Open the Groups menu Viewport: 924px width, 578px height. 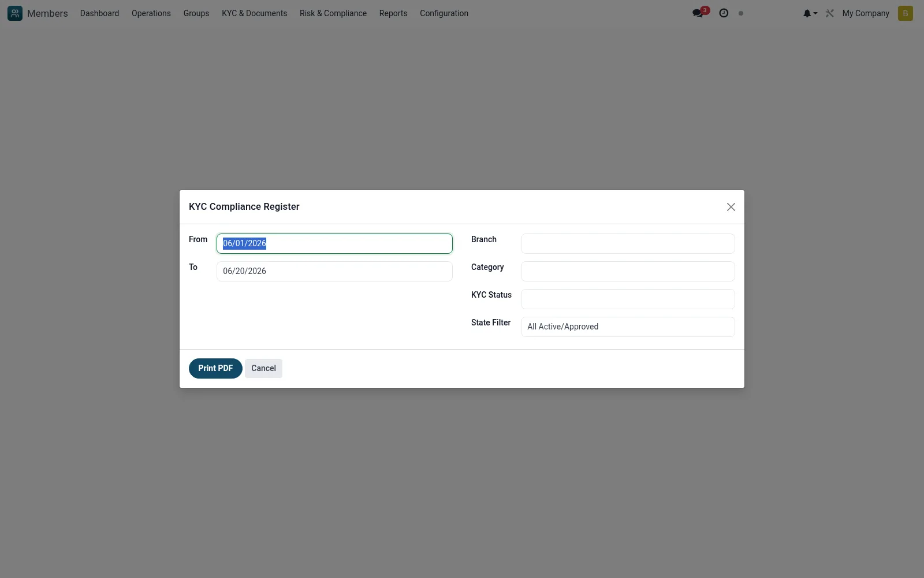tap(196, 13)
